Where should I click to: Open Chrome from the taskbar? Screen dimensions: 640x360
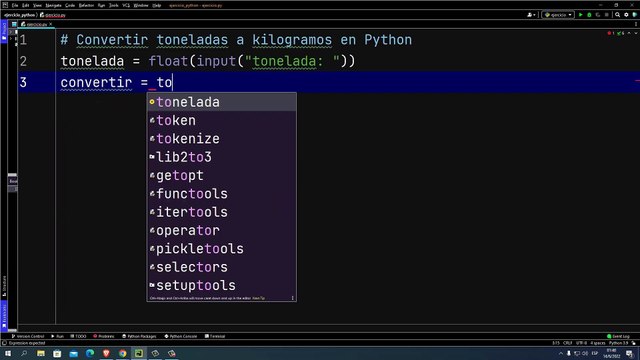[122, 353]
